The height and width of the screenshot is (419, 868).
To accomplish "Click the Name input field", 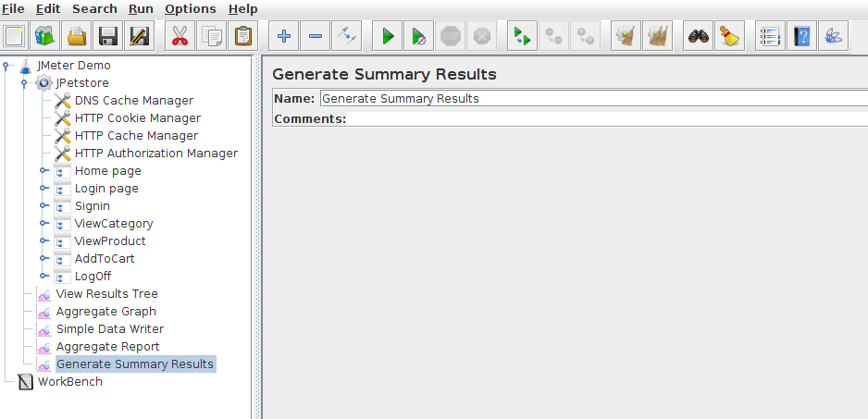I will (593, 99).
